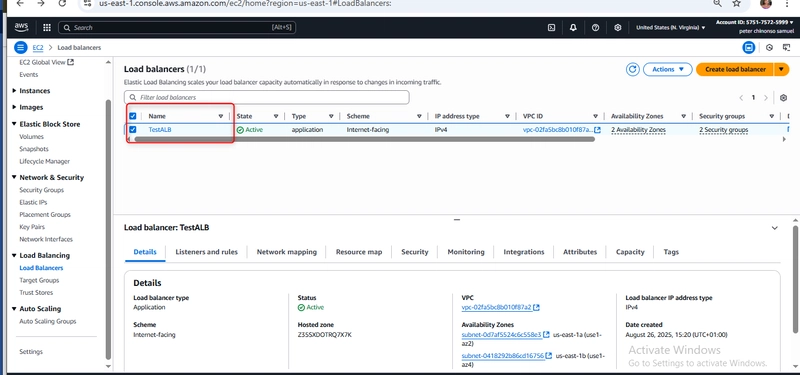Open the vpc-02fa5bc8b010f87a2 link in Details
Viewport: 800px width, 375px height.
pyautogui.click(x=496, y=308)
